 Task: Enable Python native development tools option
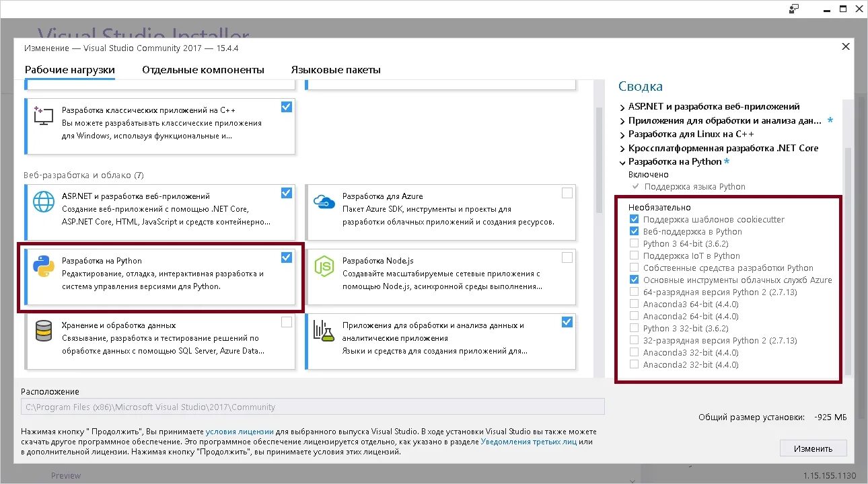tap(634, 268)
